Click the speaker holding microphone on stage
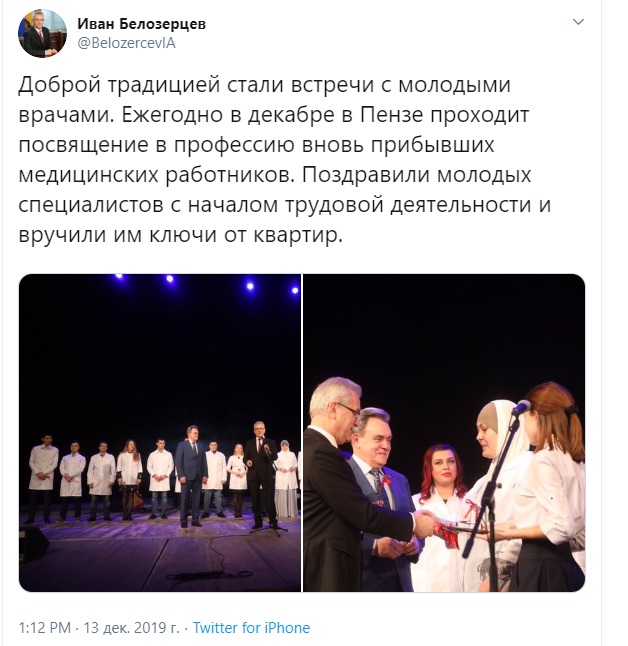Screen dimensions: 628x646 point(261,476)
